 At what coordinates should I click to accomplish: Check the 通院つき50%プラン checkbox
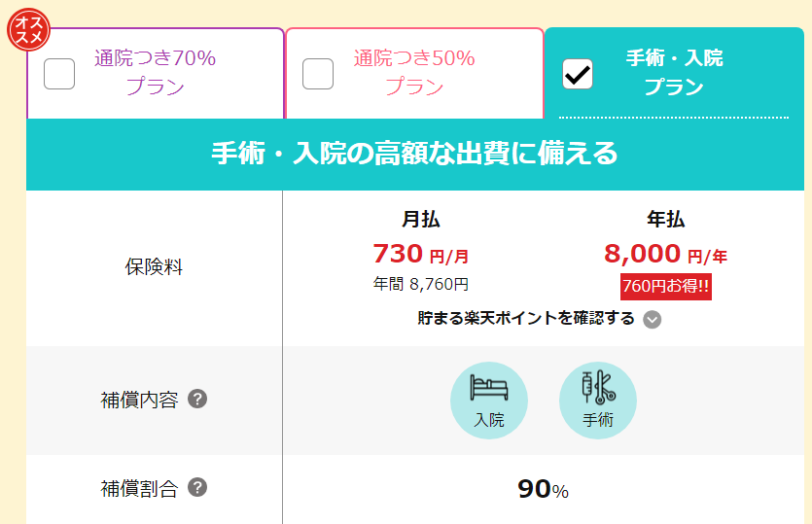pos(317,74)
